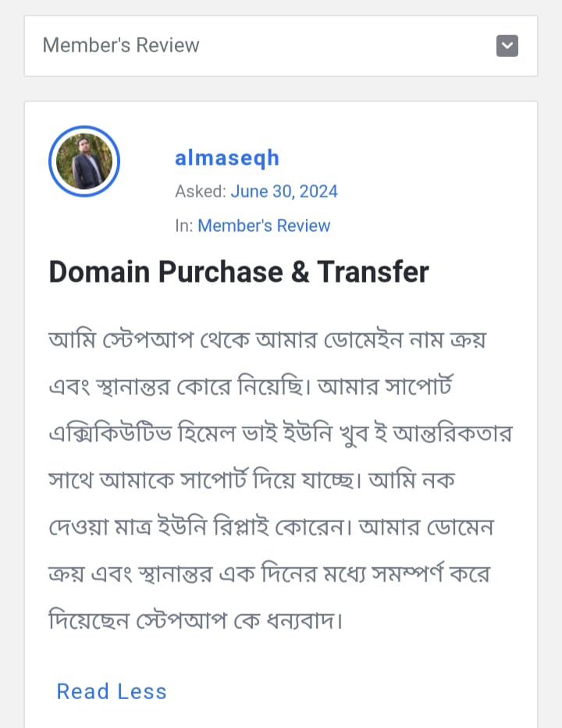
Task: Click the word "Transfer" in the heading
Action: 373,272
